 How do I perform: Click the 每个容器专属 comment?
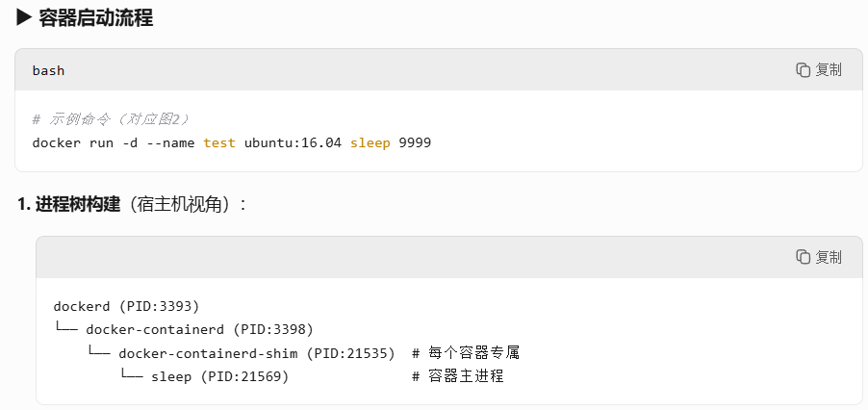[x=466, y=353]
